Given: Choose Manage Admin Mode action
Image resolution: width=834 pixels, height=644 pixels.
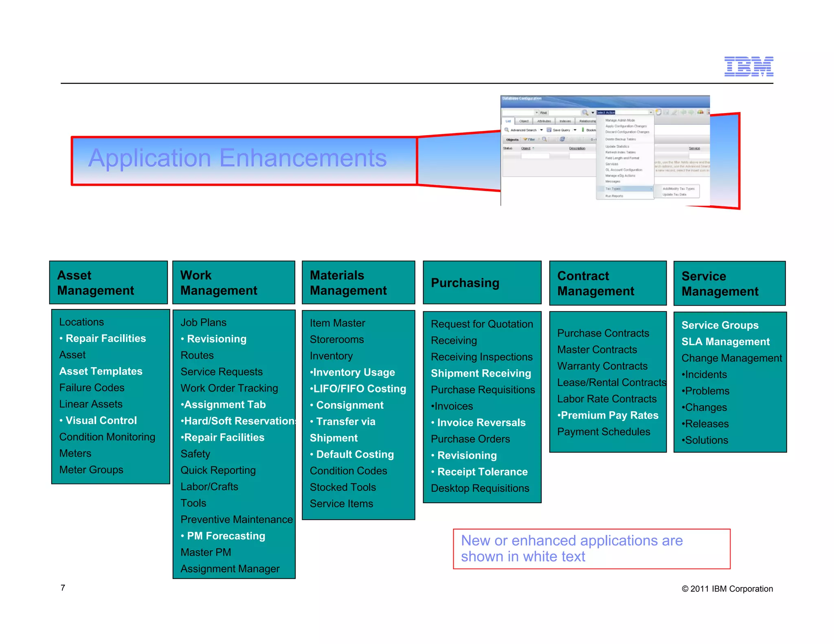Looking at the screenshot, I should pyautogui.click(x=620, y=120).
